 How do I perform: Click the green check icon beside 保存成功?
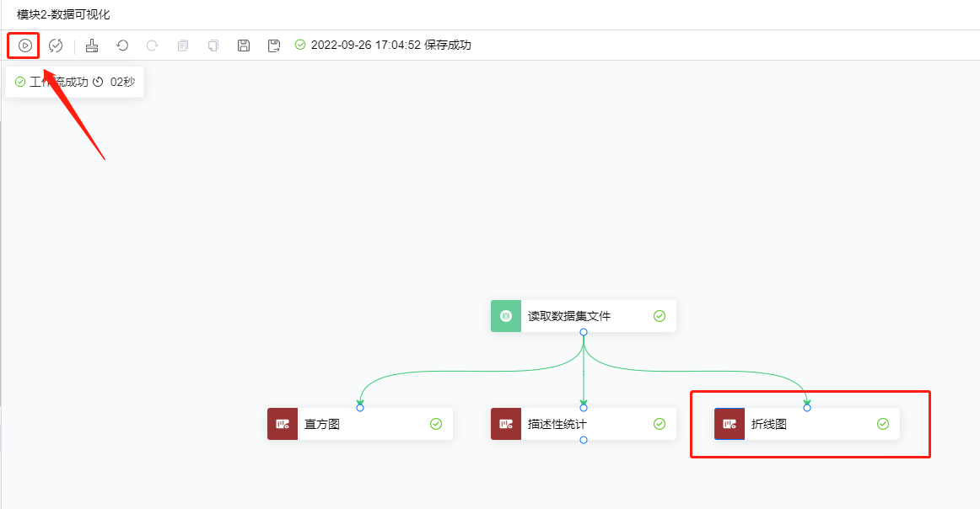point(300,45)
